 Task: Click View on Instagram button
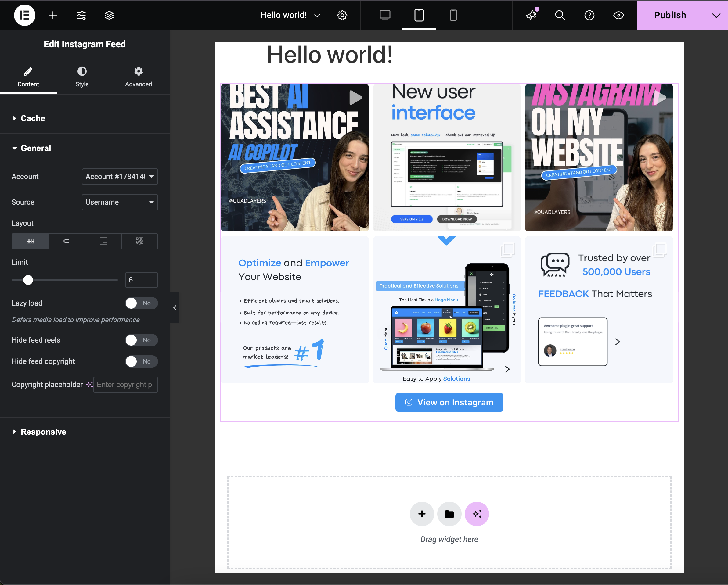449,402
